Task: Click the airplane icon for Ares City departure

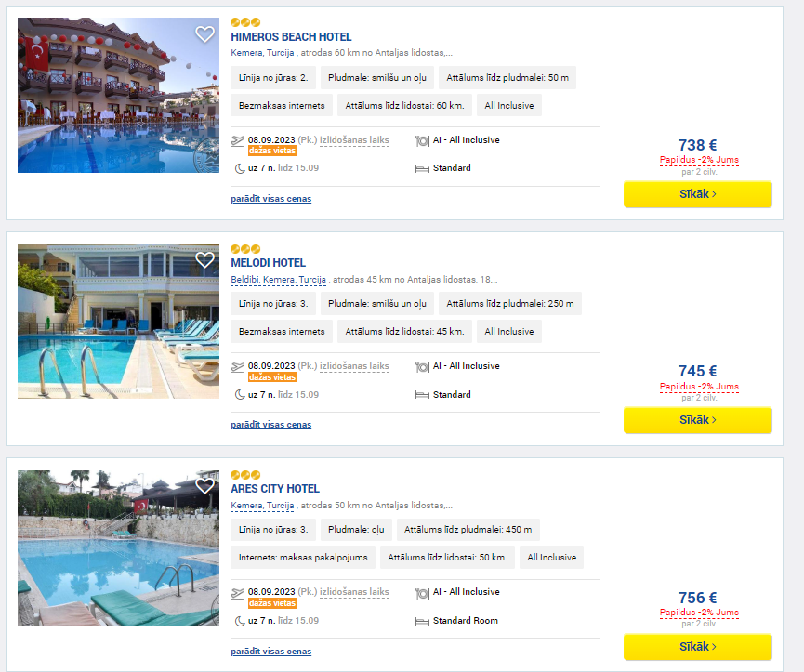Action: pos(237,593)
